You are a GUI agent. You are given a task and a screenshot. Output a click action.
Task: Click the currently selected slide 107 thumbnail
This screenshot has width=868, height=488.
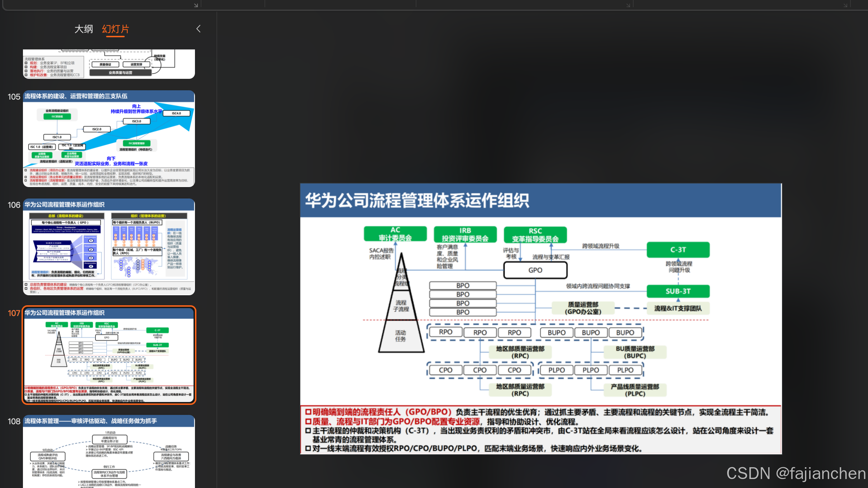click(x=109, y=355)
